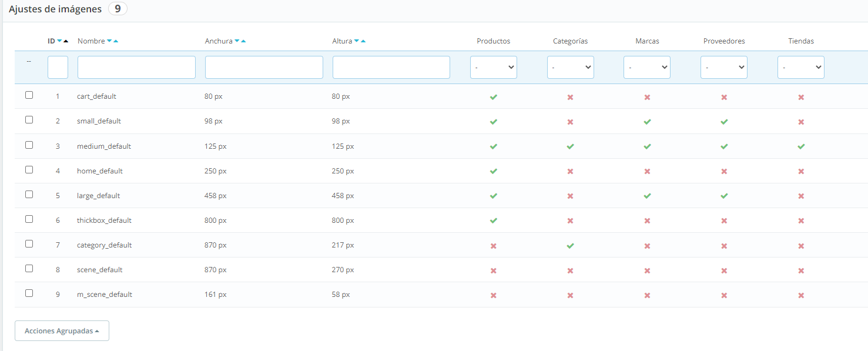868x351 pixels.
Task: Select the cart_default row checkbox
Action: (x=29, y=95)
